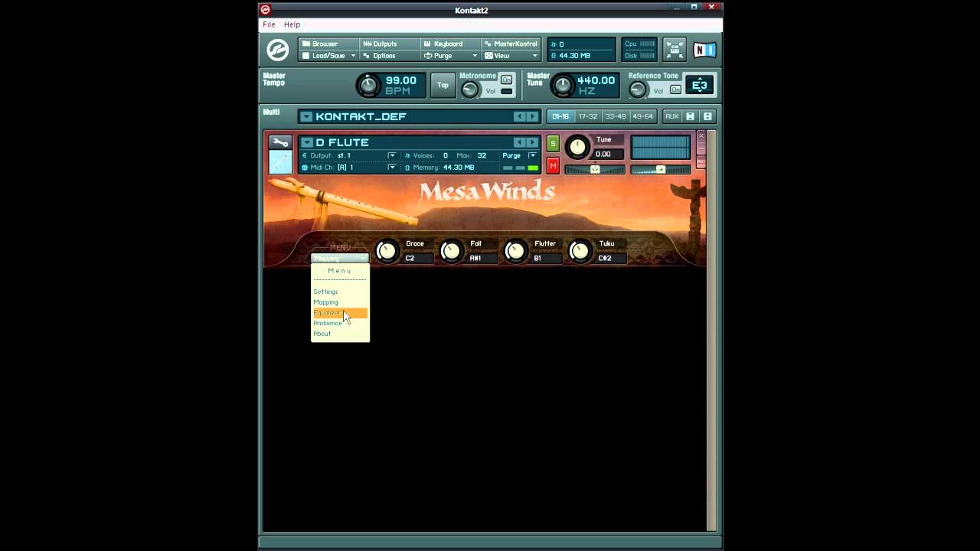Screen dimensions: 980x551
Task: Open instrument edit mode with wrench icon
Action: coord(280,142)
